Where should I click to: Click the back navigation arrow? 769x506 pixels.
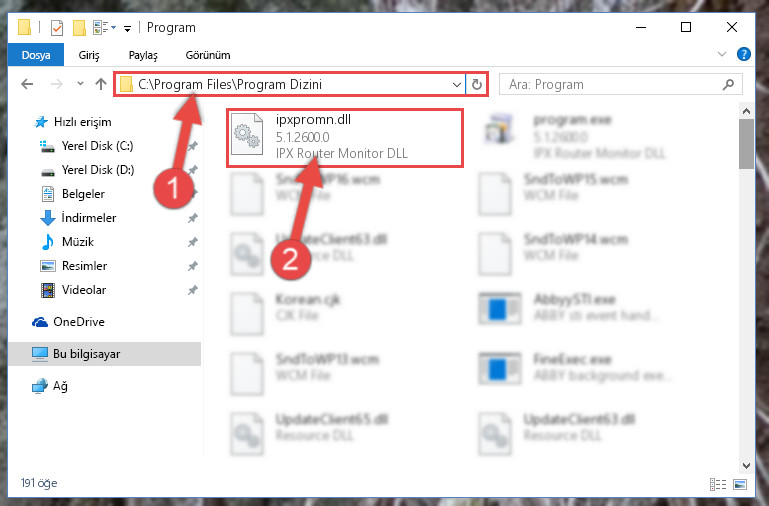pyautogui.click(x=27, y=84)
